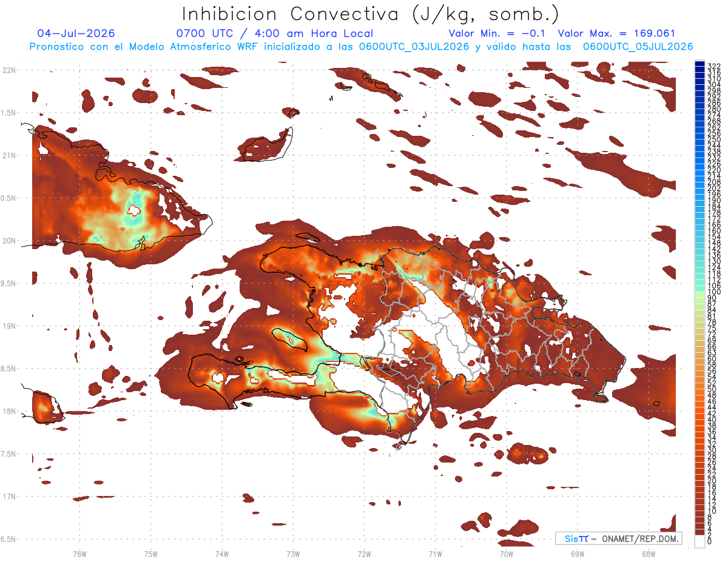Screen dimensions: 728x562
Task: Click the '69W' longitude label
Action: pos(577,554)
